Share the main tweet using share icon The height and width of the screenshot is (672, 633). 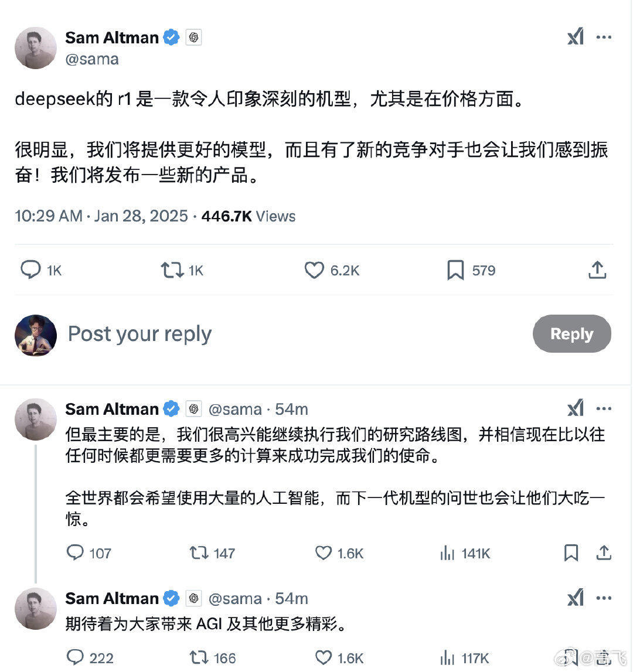click(597, 270)
